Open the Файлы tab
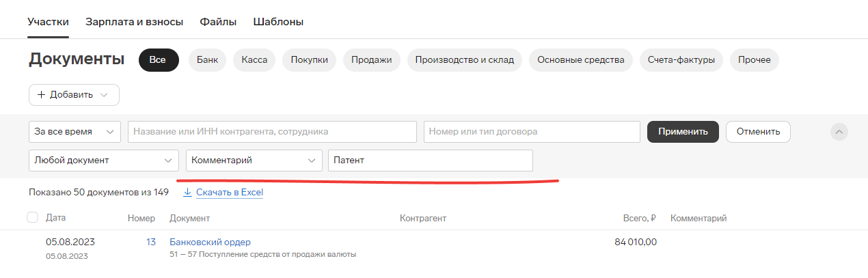The image size is (868, 278). click(218, 21)
